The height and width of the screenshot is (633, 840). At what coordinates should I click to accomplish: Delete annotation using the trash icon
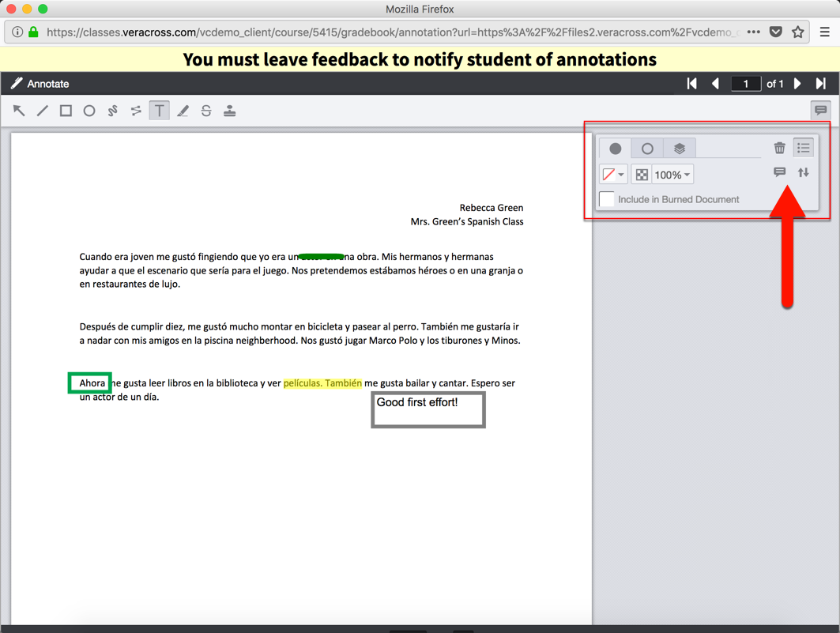click(780, 147)
